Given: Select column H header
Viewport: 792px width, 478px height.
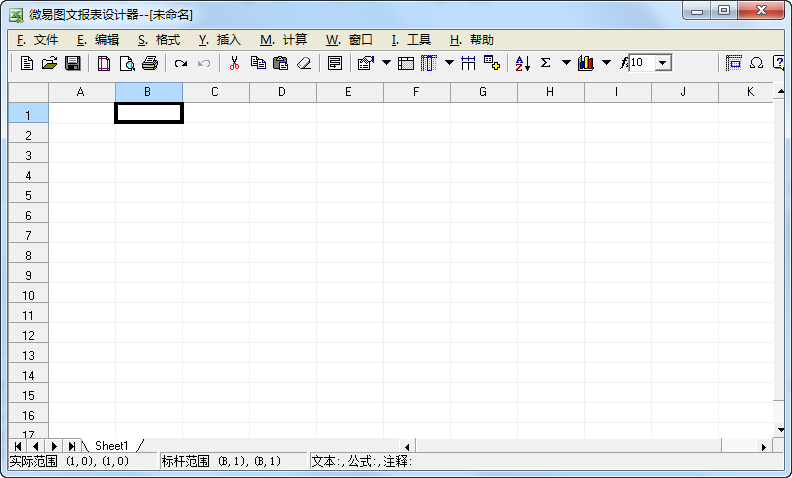Looking at the screenshot, I should [x=551, y=92].
